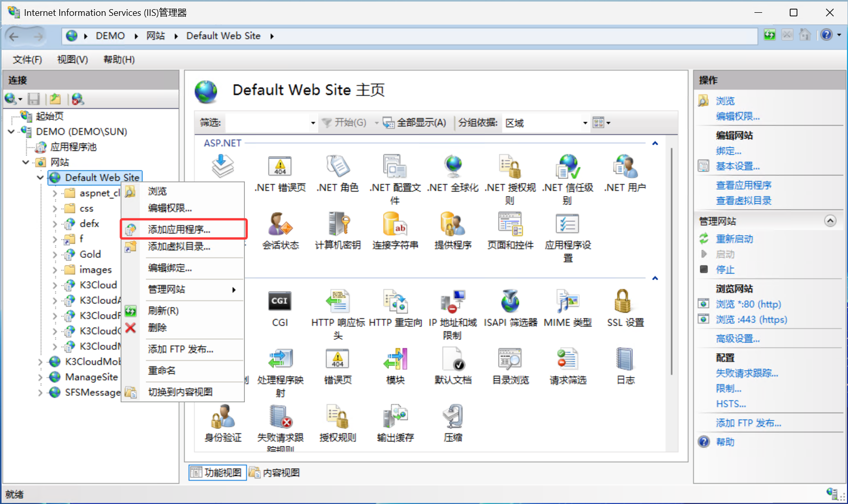Switch to the 内容视图 tab
The width and height of the screenshot is (848, 504).
tap(275, 473)
